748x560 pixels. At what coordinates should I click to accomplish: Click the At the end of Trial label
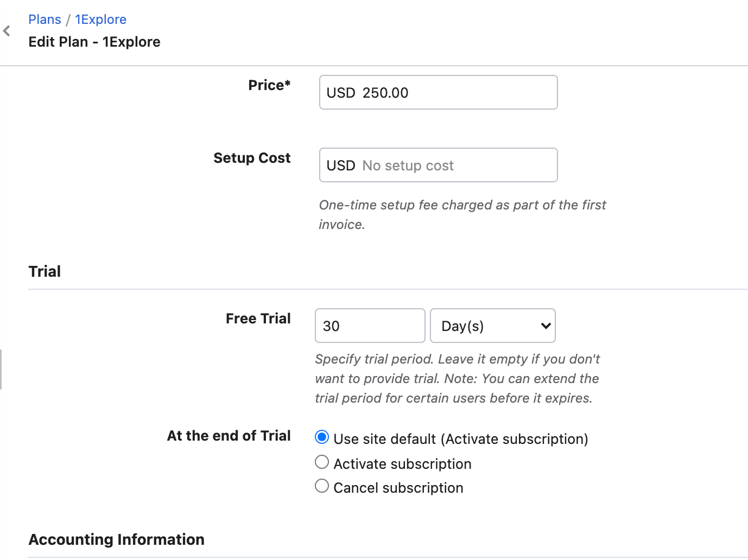(x=229, y=436)
